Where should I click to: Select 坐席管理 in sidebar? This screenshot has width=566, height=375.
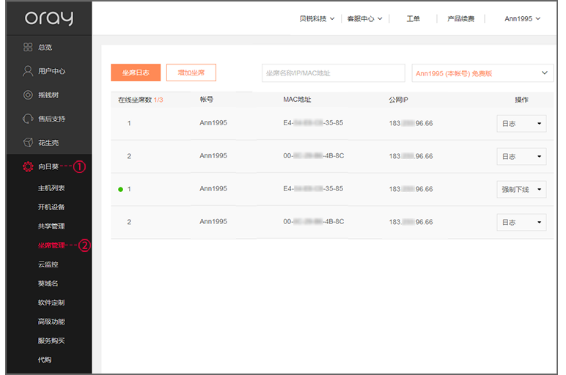click(x=51, y=245)
